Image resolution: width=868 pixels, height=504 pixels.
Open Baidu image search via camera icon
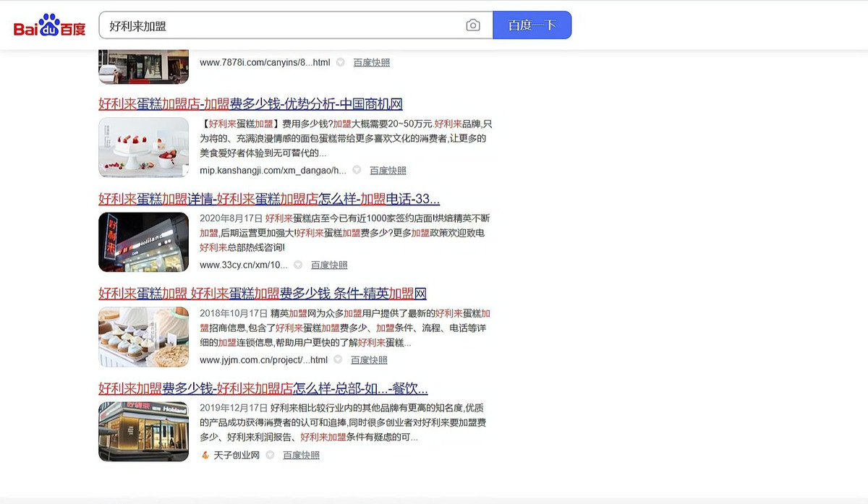coord(472,24)
